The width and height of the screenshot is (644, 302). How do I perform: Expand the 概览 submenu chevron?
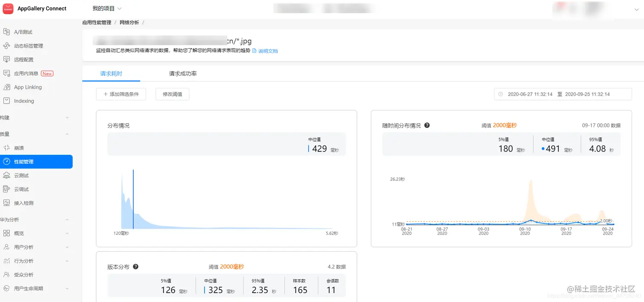click(x=67, y=233)
